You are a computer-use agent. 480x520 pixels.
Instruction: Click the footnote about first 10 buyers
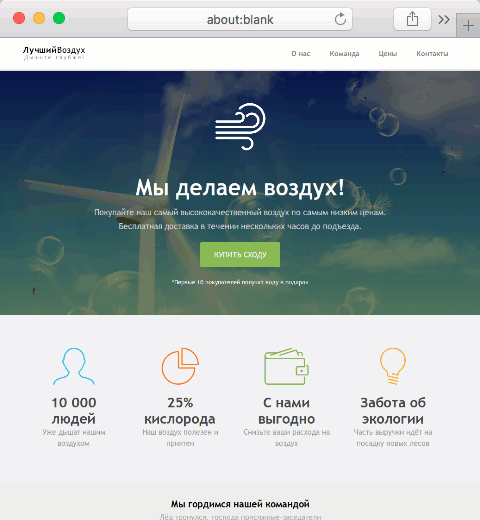240,282
